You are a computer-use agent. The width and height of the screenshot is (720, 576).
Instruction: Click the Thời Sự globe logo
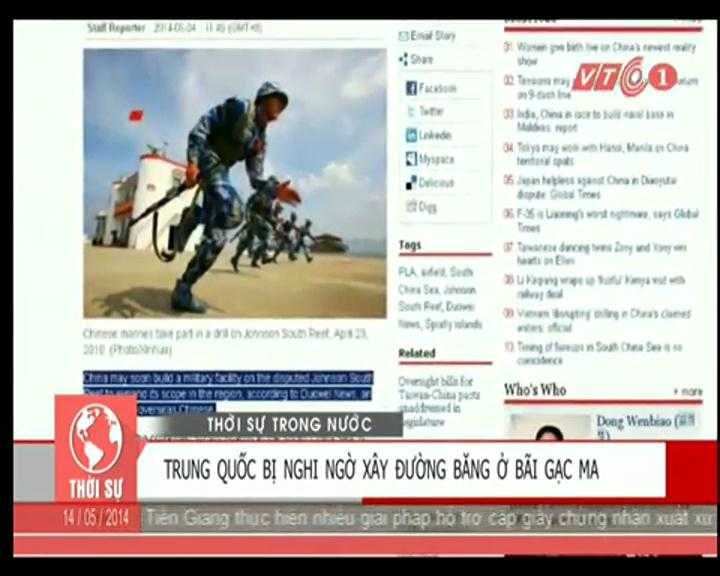click(x=95, y=440)
